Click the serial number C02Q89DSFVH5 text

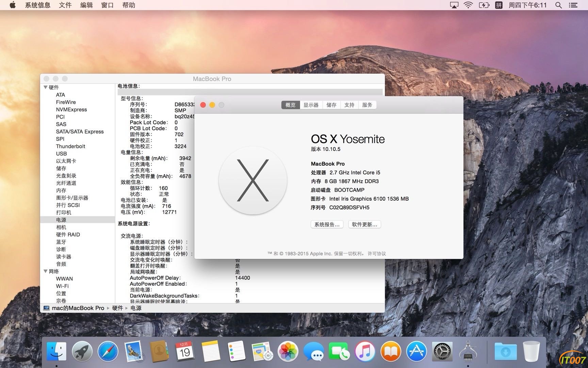(x=349, y=208)
